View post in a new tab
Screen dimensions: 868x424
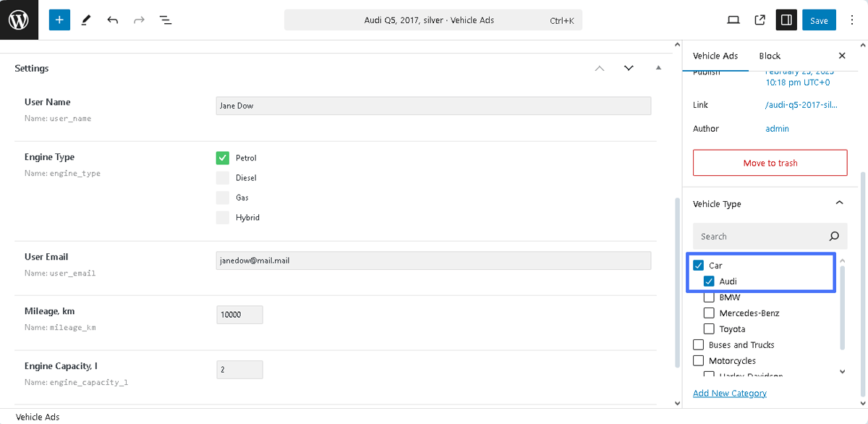pyautogui.click(x=759, y=20)
